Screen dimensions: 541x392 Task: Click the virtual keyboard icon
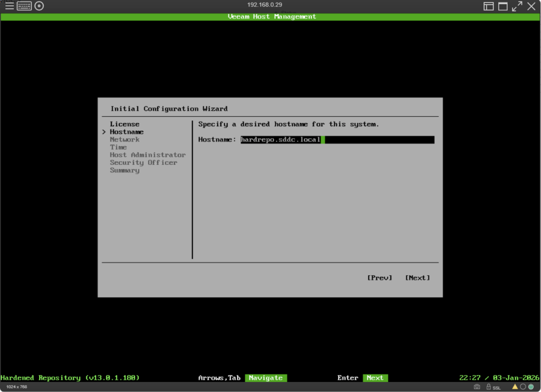(x=24, y=6)
